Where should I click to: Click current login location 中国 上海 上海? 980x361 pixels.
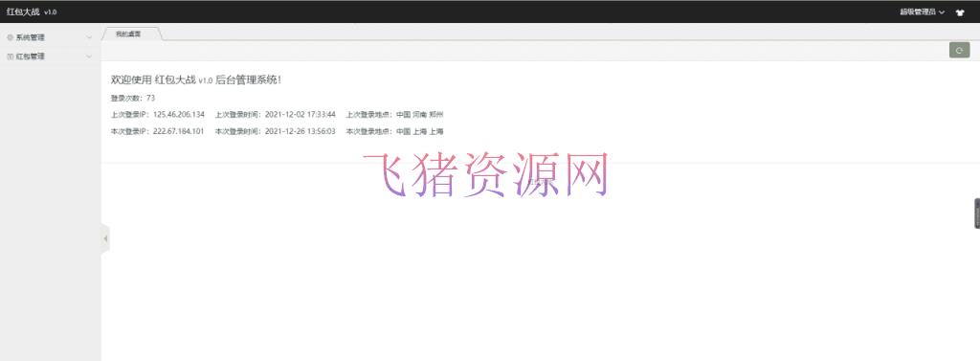pos(420,131)
